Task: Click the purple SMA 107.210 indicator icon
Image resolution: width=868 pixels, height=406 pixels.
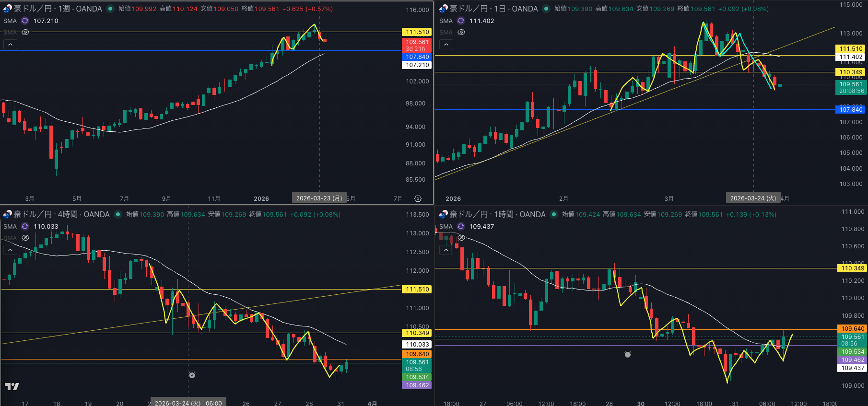Action: pos(25,21)
